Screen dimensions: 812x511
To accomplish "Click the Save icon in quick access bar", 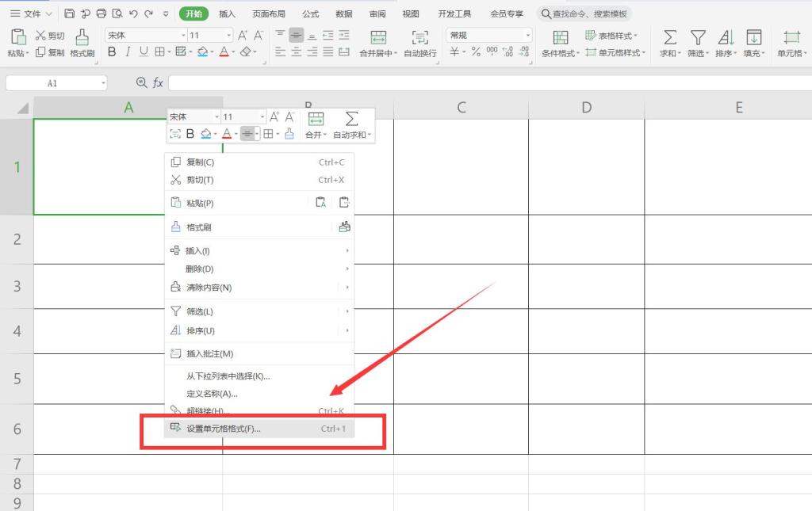I will (70, 14).
